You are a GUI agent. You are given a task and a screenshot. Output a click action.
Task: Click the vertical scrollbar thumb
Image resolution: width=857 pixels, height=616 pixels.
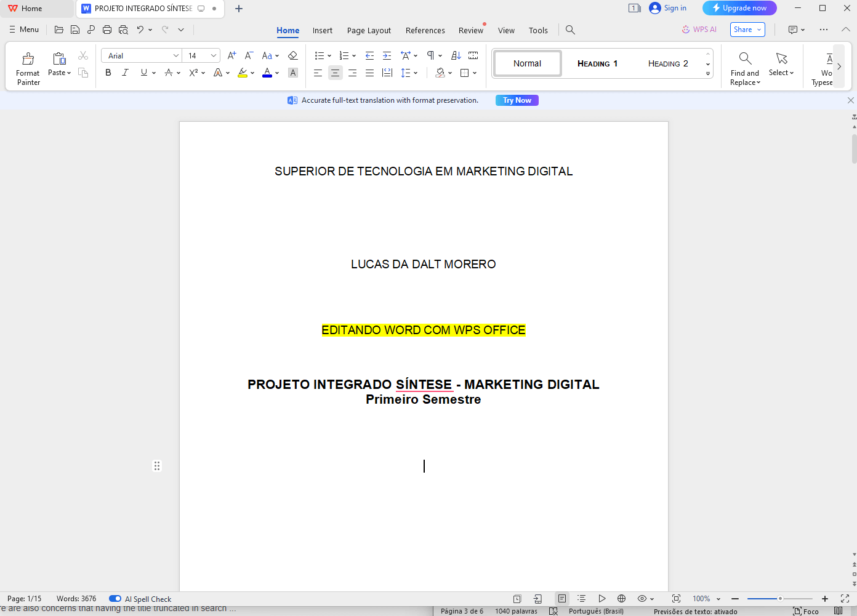(x=854, y=149)
